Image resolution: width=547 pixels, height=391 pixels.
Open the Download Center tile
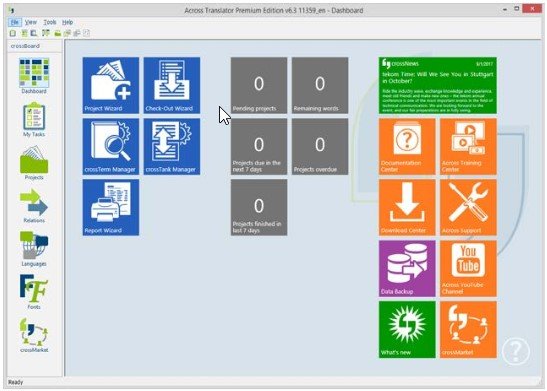coord(407,208)
